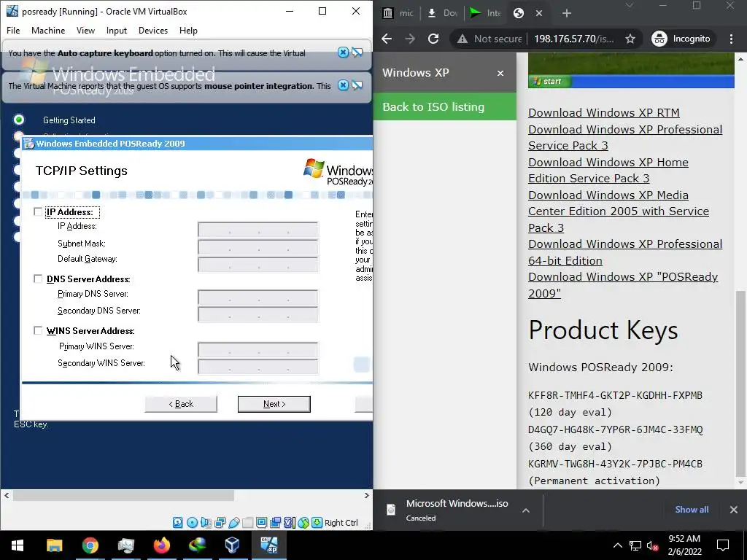The height and width of the screenshot is (560, 747).
Task: Enable the WINS Server Address checkbox
Action: click(38, 330)
